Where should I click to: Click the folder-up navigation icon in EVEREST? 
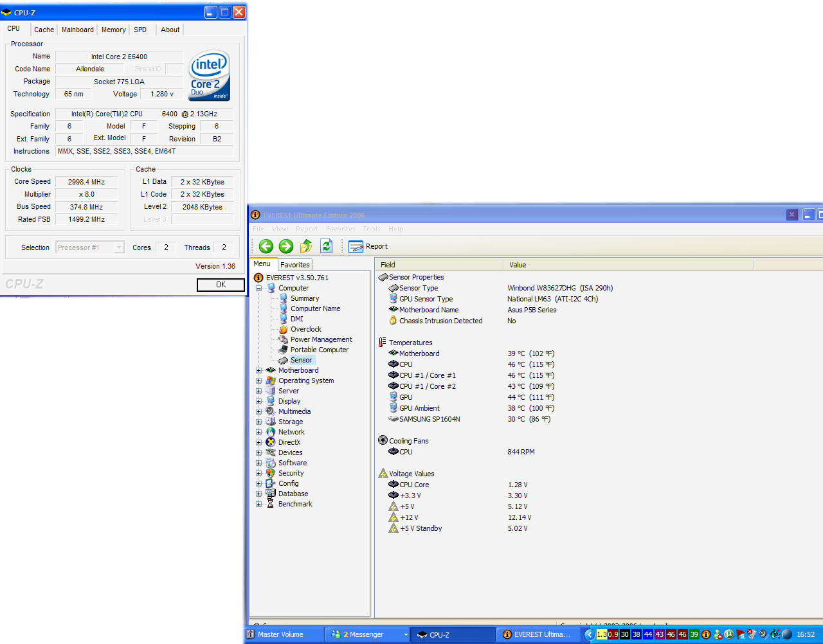(x=306, y=246)
